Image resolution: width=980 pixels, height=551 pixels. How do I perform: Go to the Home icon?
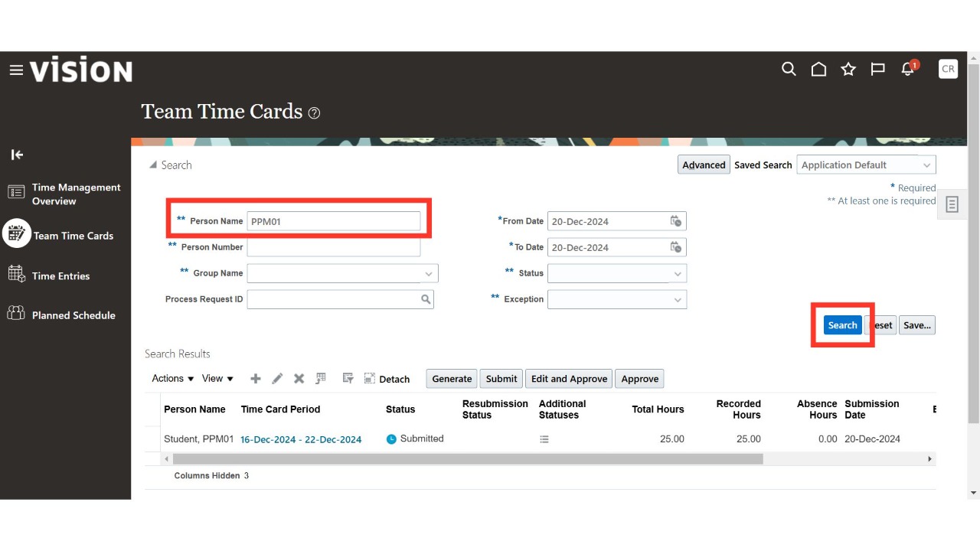coord(818,70)
